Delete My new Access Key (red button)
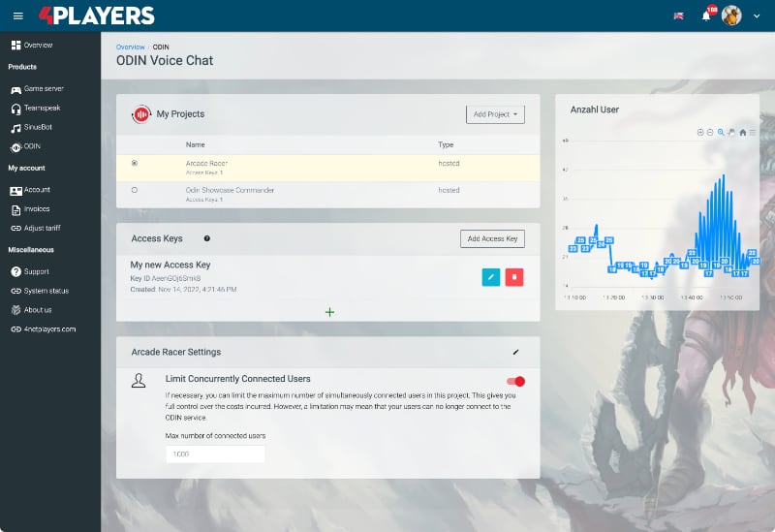Screen dimensions: 775x532 [x=514, y=277]
